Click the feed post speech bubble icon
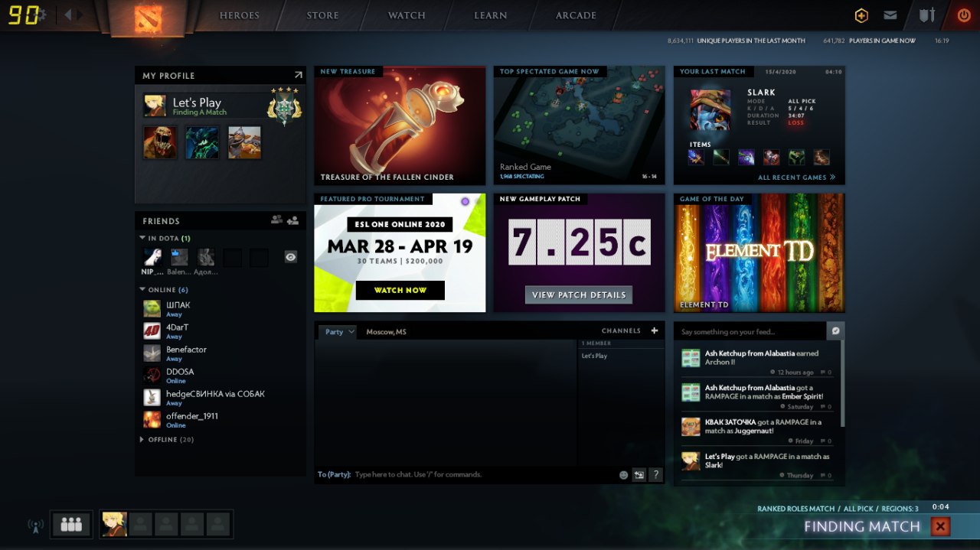The height and width of the screenshot is (550, 980). [x=836, y=331]
